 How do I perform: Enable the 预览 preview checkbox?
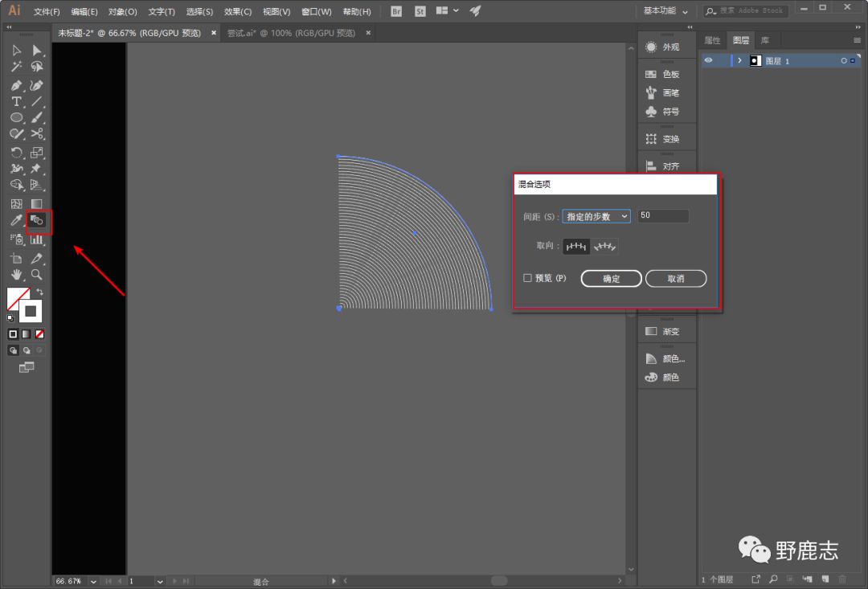point(527,278)
